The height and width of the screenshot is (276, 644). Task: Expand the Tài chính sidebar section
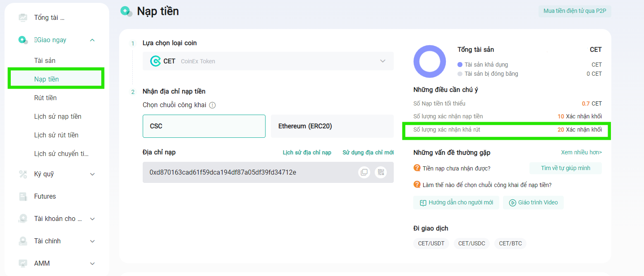click(92, 241)
